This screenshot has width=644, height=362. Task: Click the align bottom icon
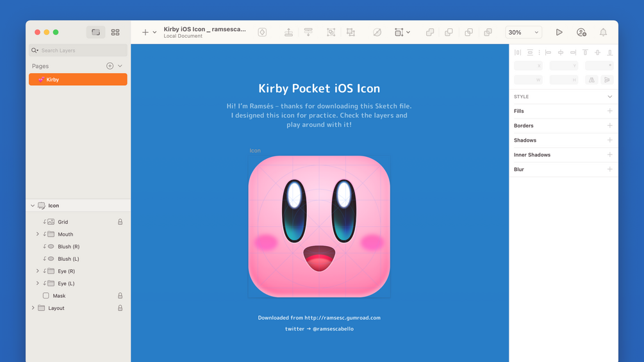pos(610,52)
